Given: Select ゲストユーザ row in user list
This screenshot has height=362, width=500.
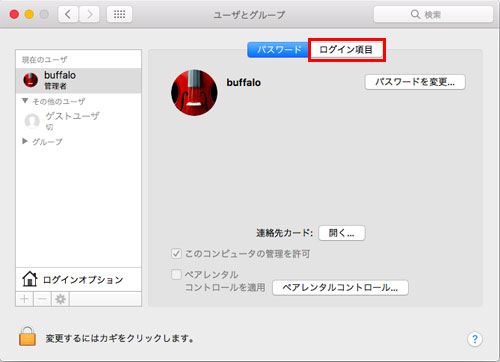Looking at the screenshot, I should click(x=78, y=121).
